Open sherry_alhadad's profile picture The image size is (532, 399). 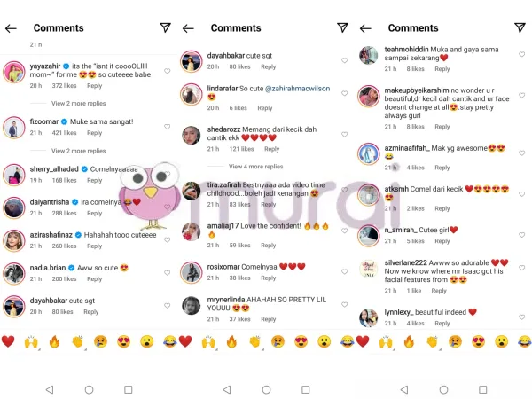tap(14, 175)
